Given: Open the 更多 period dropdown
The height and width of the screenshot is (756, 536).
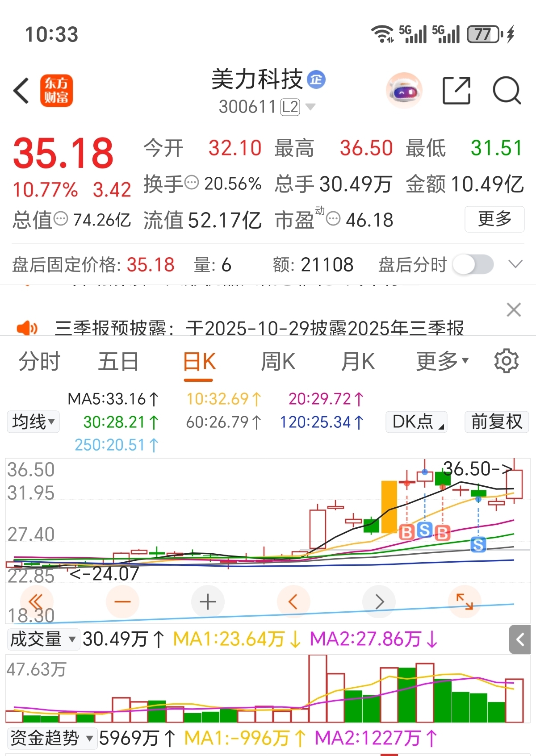Looking at the screenshot, I should pos(443,361).
